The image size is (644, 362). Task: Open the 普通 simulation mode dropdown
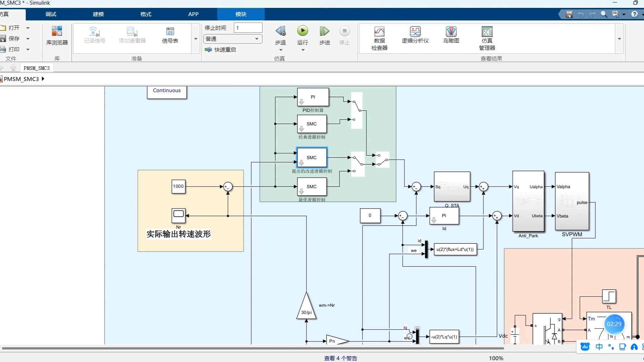tap(256, 39)
